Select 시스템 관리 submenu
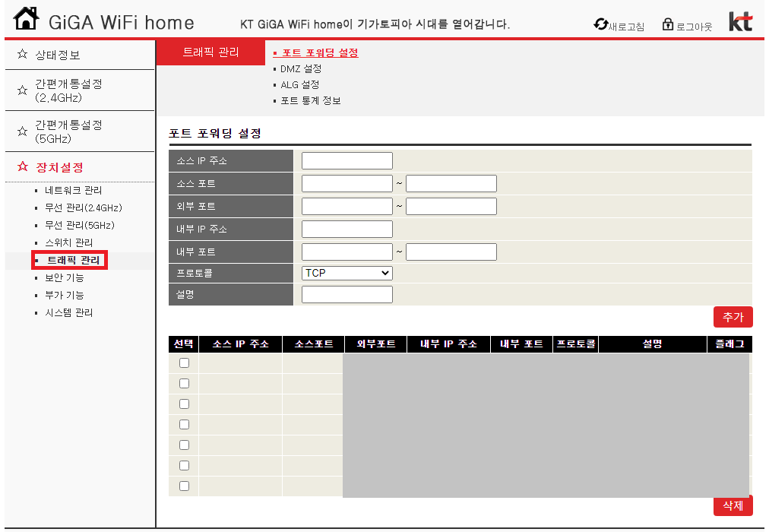Viewport: 769px width, 532px height. (68, 313)
